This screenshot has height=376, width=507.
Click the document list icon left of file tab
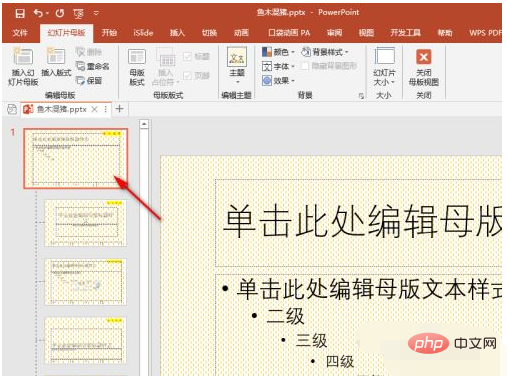click(12, 109)
